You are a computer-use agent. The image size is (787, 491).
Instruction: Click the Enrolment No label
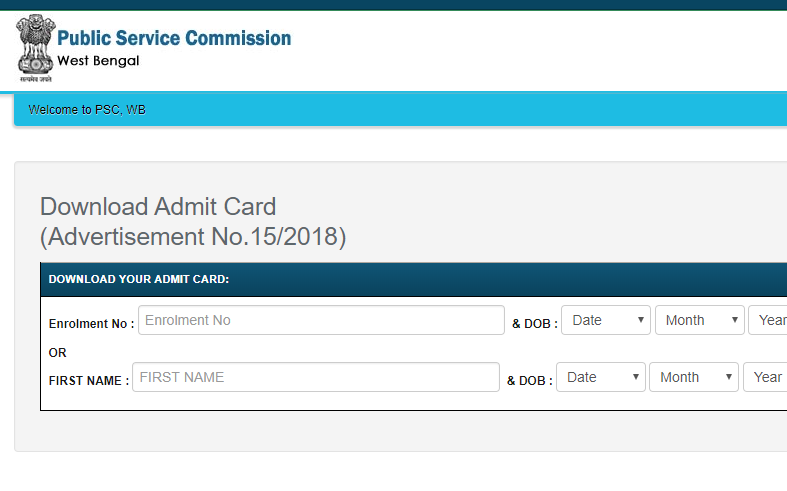point(91,324)
